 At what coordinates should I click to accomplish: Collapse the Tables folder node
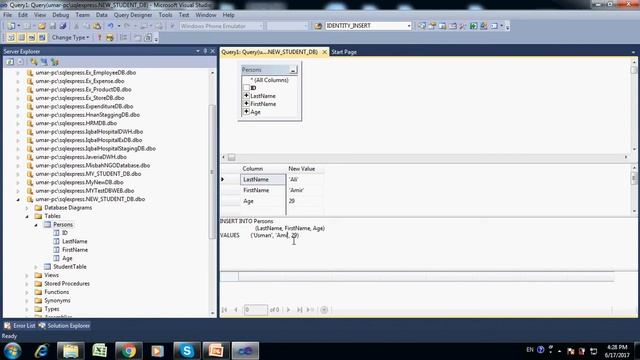point(27,216)
